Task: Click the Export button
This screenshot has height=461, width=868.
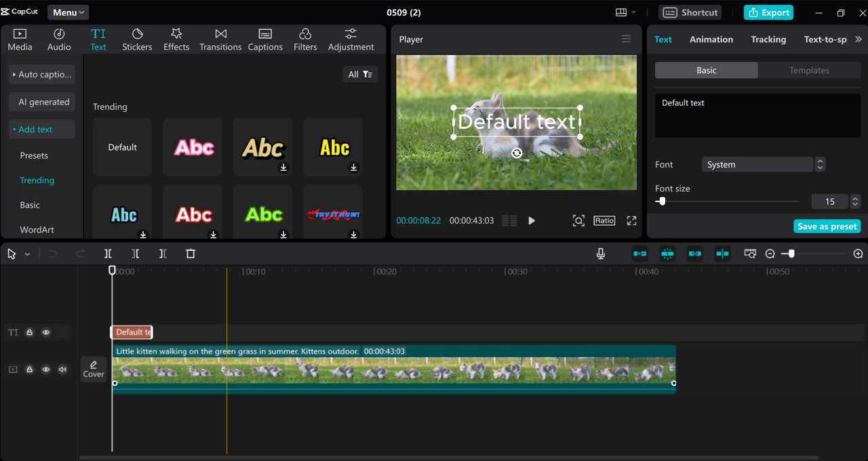Action: click(768, 12)
